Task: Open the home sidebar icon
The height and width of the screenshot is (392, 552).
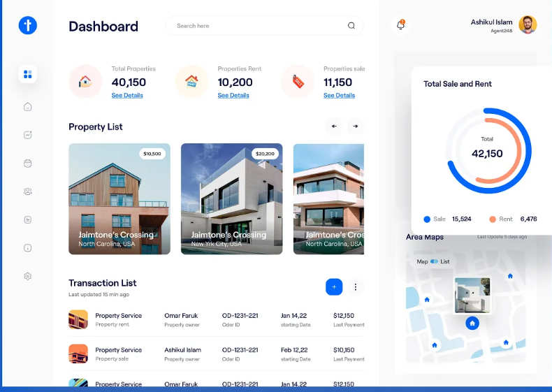Action: [28, 107]
